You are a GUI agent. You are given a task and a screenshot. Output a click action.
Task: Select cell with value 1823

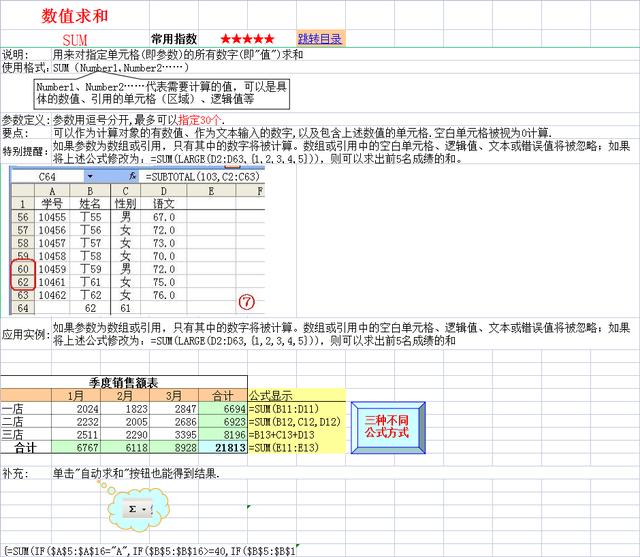(125, 409)
